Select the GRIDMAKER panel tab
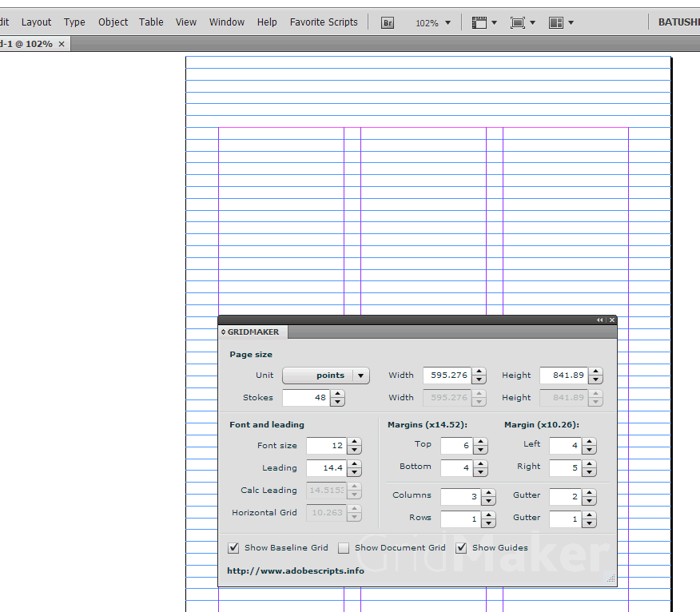The image size is (700, 612). pos(253,332)
